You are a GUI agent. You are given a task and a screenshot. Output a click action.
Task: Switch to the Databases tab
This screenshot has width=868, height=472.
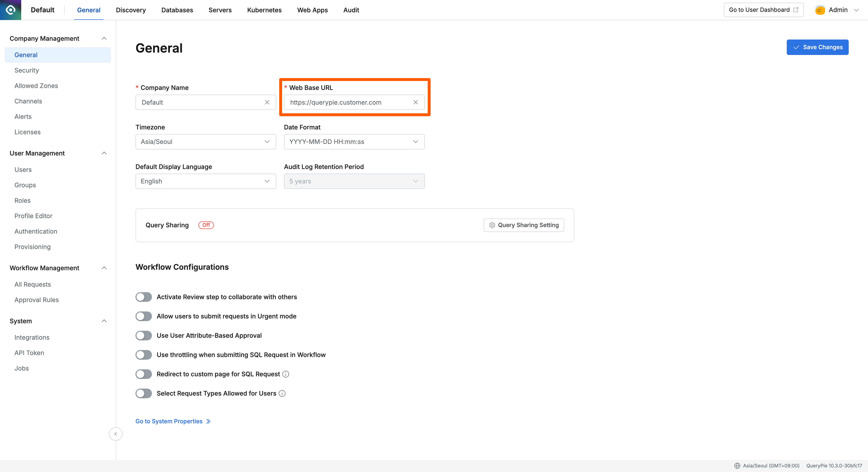click(177, 10)
